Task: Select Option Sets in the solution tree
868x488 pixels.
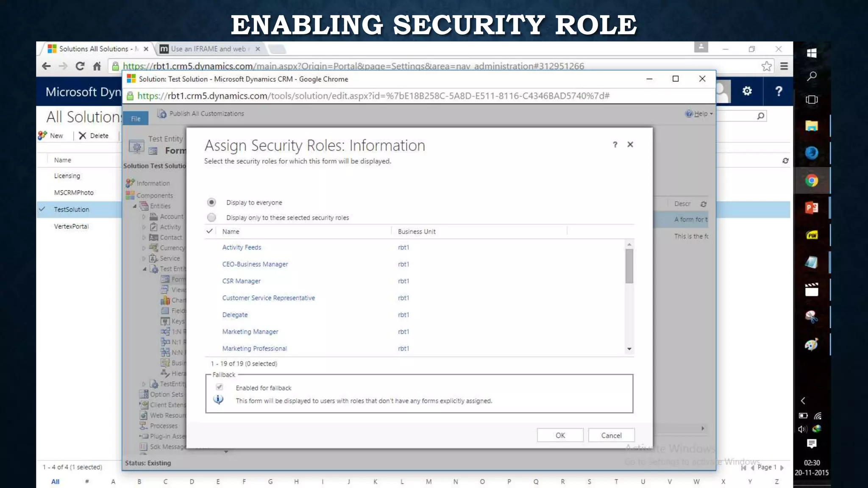Action: (162, 394)
